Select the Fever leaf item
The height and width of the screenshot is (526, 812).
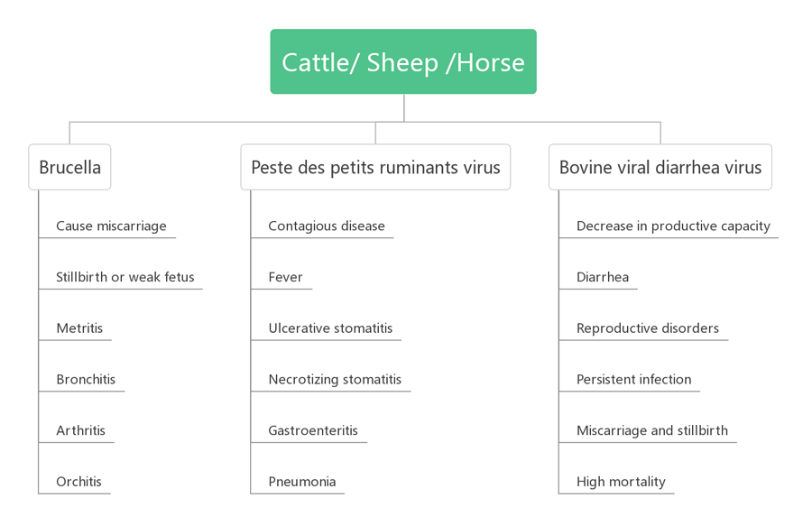pos(285,277)
